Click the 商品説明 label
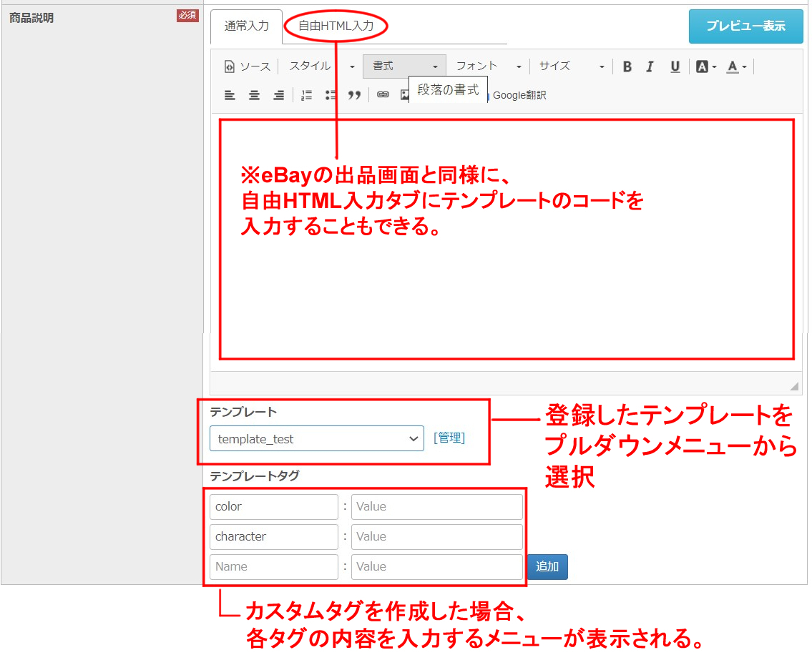 point(31,18)
